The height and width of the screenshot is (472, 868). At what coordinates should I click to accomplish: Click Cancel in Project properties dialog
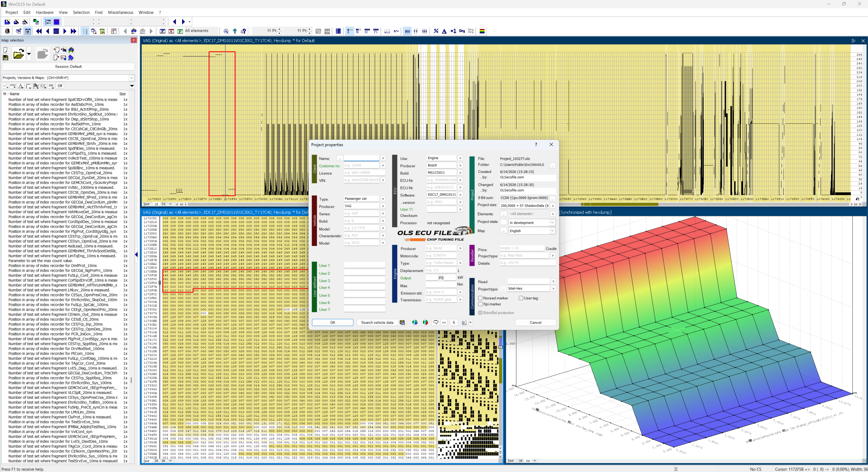[535, 322]
